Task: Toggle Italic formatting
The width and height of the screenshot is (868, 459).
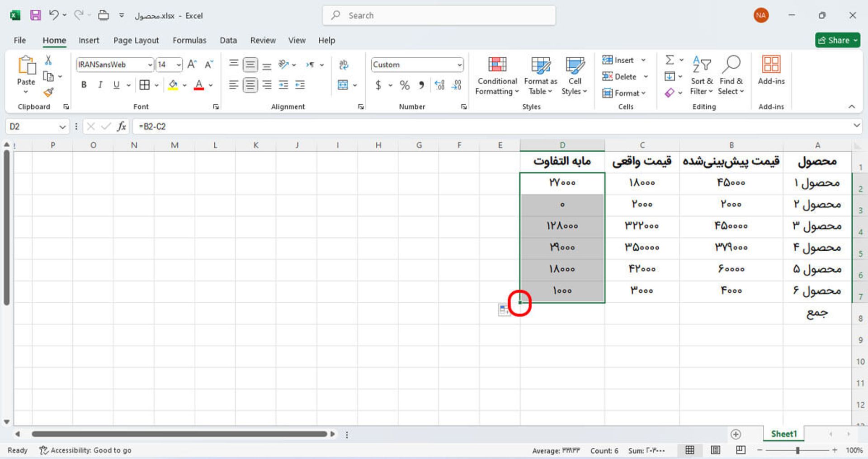Action: [x=100, y=85]
